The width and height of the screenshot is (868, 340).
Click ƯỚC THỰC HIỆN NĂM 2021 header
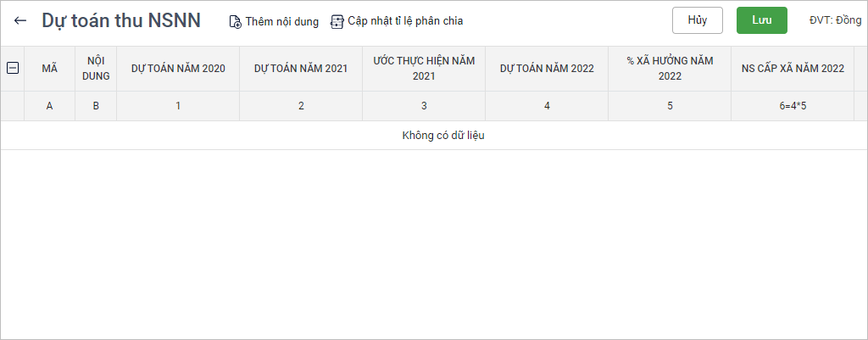(x=424, y=69)
